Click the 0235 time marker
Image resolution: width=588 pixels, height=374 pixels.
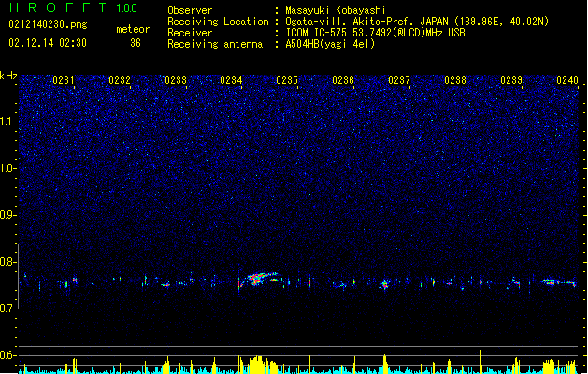coord(287,80)
